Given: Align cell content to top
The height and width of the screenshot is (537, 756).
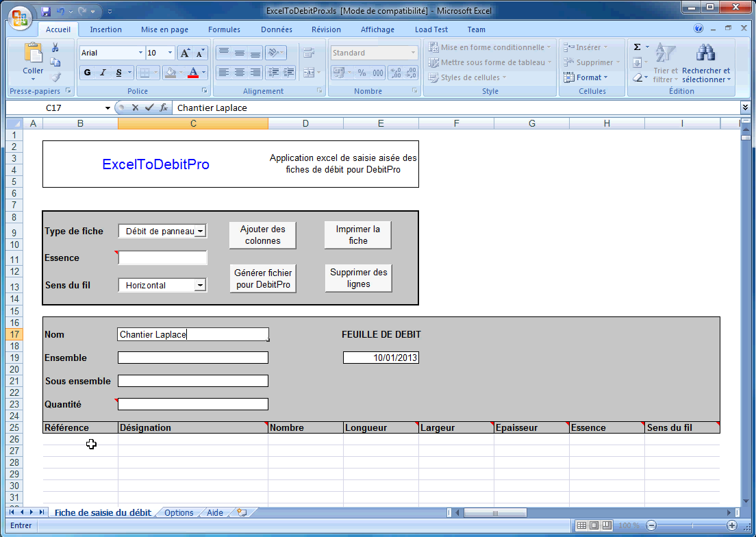Looking at the screenshot, I should 223,52.
